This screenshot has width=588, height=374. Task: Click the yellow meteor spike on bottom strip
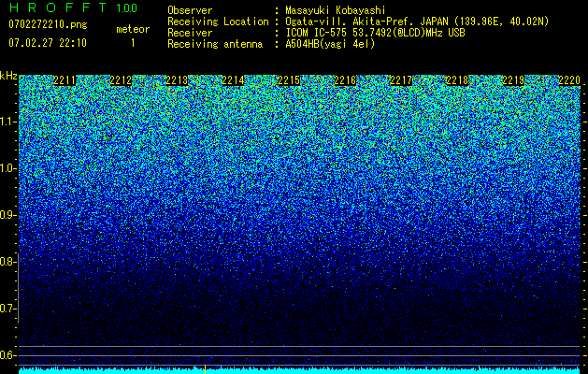pyautogui.click(x=205, y=369)
